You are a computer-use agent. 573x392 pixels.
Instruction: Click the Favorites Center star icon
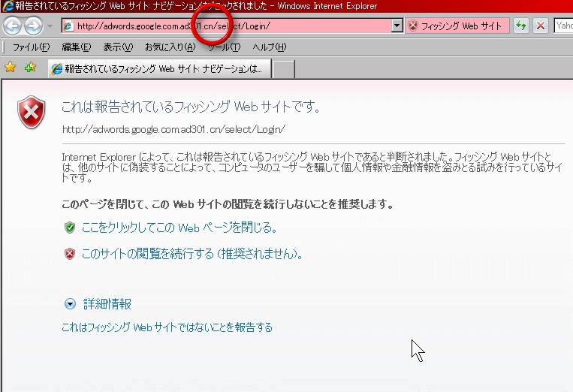point(11,68)
